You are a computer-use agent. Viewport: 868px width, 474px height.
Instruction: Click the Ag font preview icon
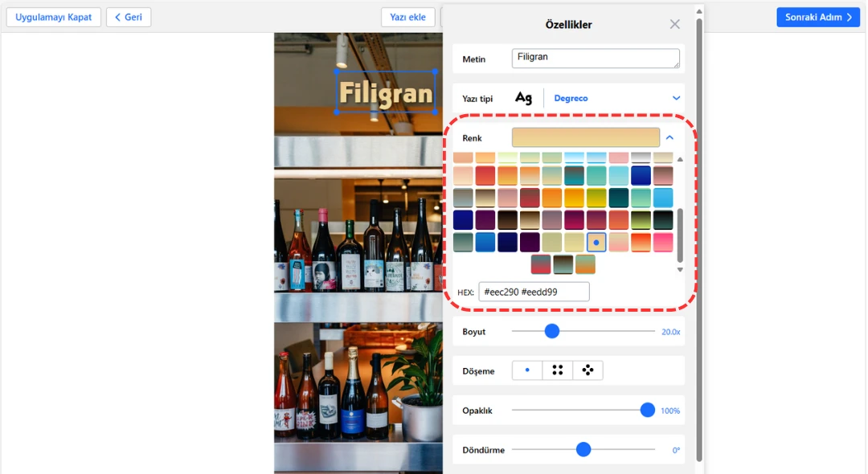pyautogui.click(x=523, y=98)
